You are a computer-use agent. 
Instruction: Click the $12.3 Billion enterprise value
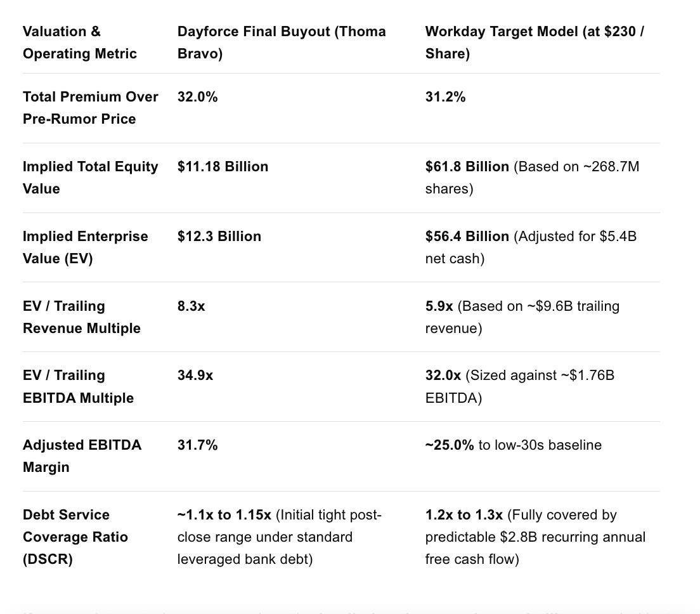point(219,236)
